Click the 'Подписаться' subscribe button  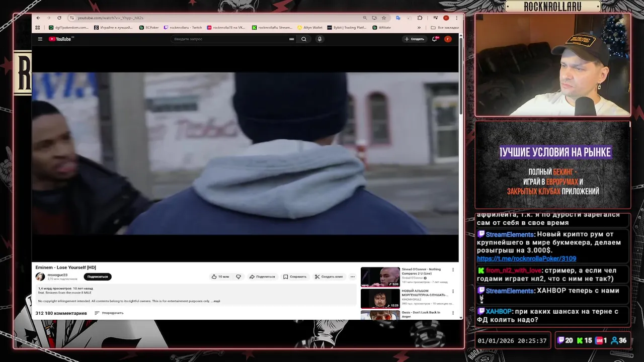(x=98, y=277)
